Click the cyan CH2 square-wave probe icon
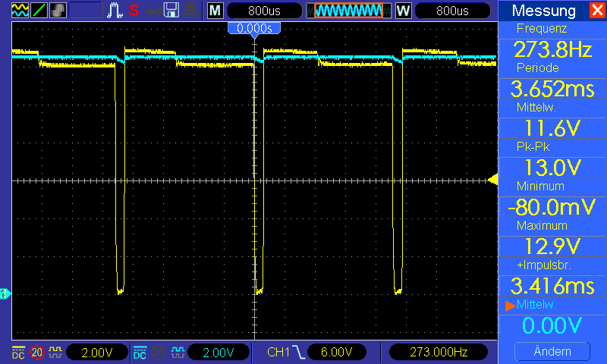 (x=178, y=352)
